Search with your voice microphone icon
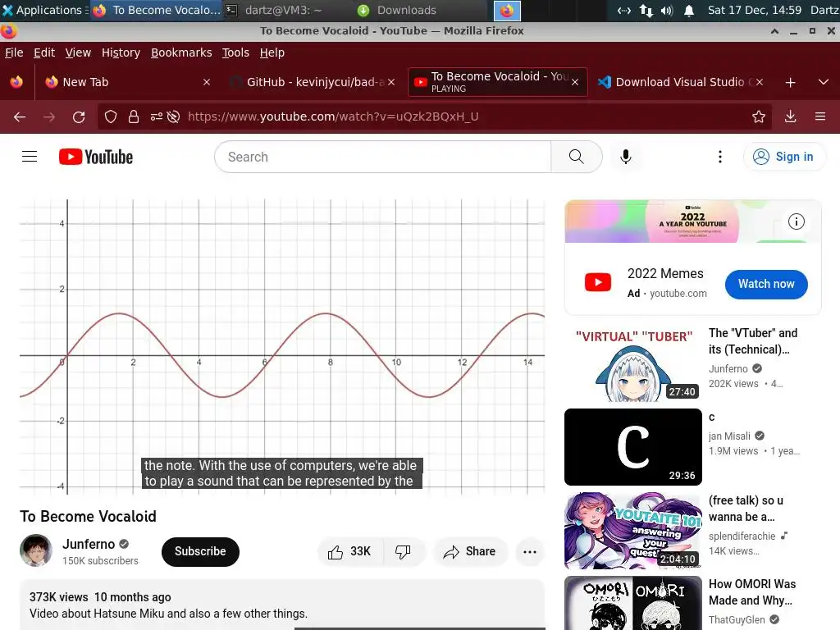840x630 pixels. (625, 157)
